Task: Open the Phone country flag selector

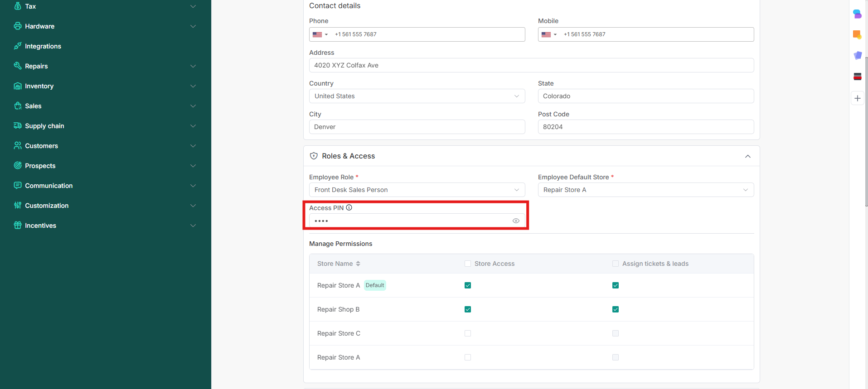Action: click(320, 34)
